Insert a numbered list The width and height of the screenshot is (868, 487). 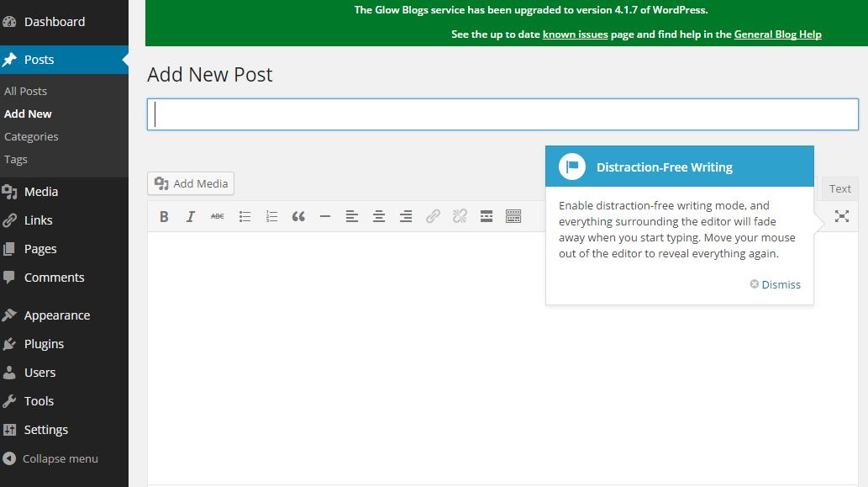pyautogui.click(x=271, y=217)
